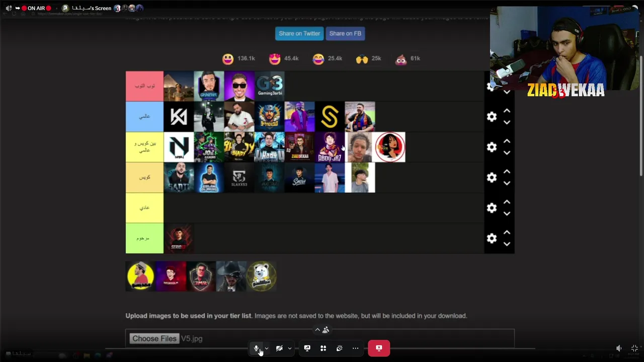Move blue tier row down arrow
Viewport: 644px width, 362px height.
click(507, 123)
